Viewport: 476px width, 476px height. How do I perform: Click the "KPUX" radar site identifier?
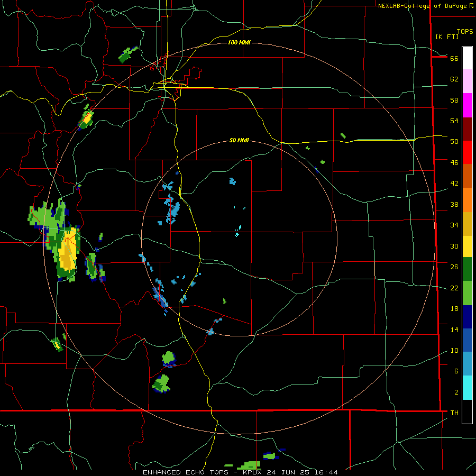pos(253,472)
